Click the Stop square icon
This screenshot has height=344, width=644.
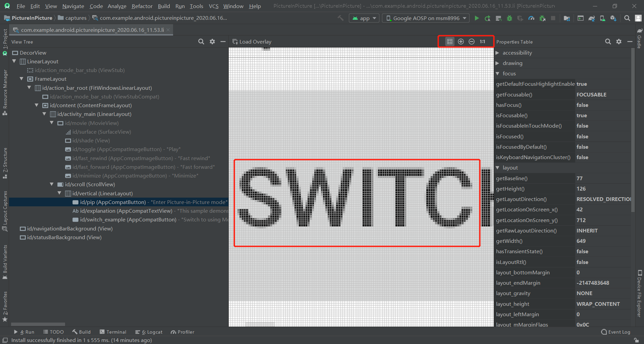click(x=553, y=18)
